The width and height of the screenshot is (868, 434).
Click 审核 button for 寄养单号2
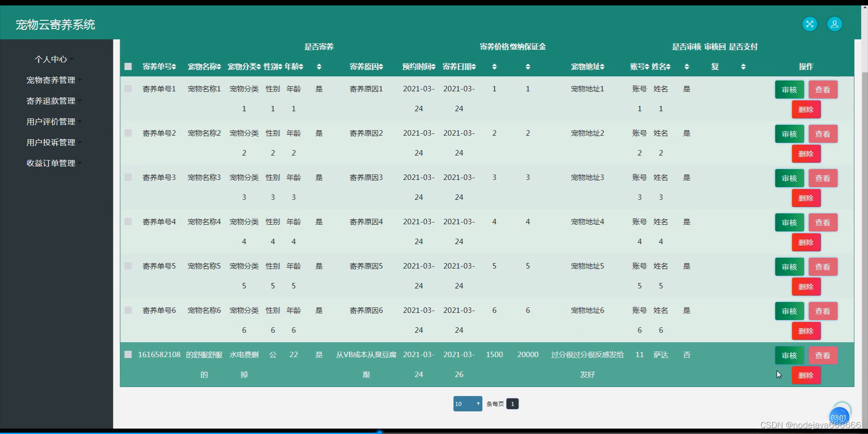[789, 134]
